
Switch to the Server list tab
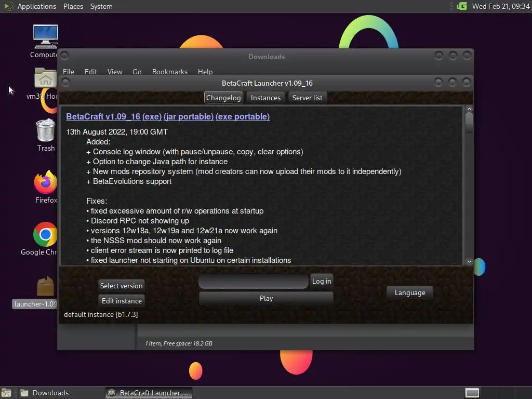[x=308, y=98]
